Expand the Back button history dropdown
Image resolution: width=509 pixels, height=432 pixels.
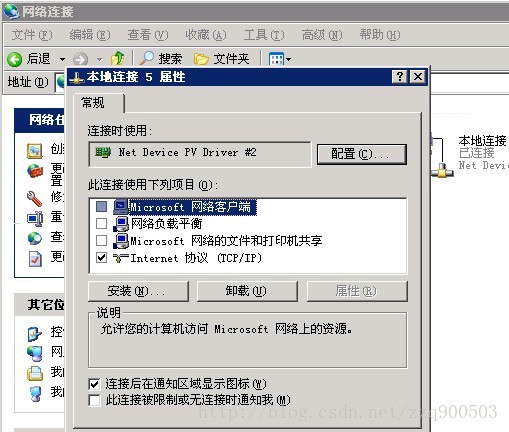coord(62,60)
